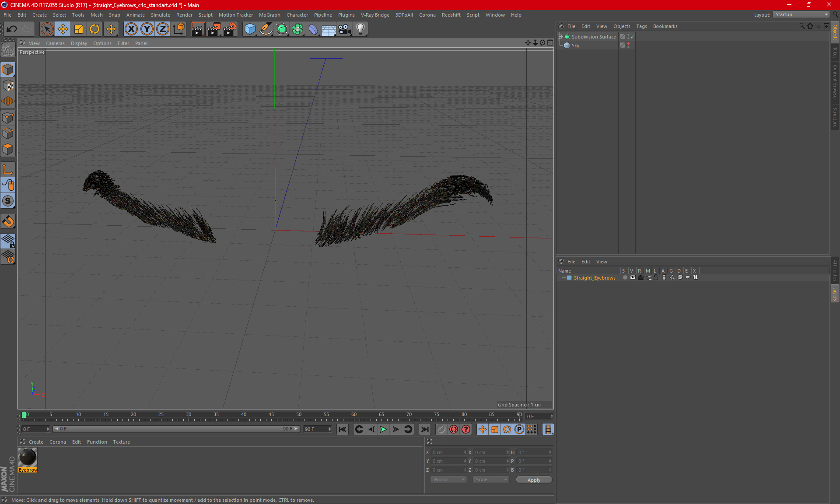Click the H rotation input field
This screenshot has width=840, height=504.
[534, 452]
